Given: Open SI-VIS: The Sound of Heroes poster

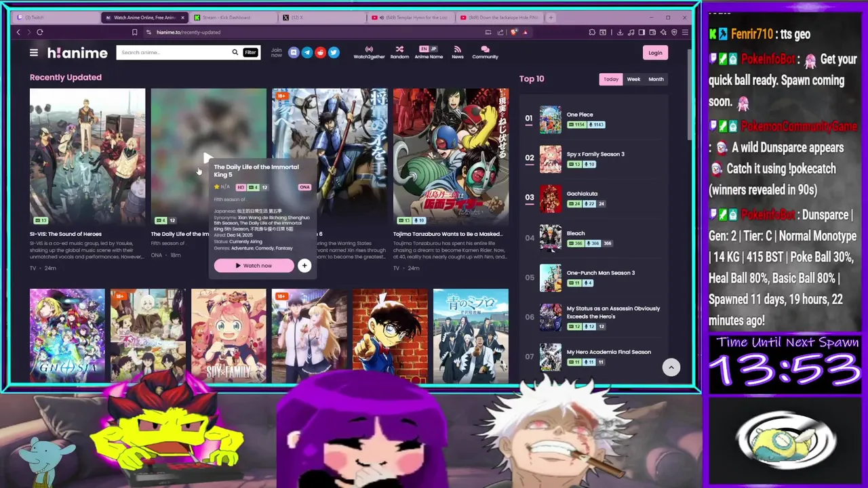Looking at the screenshot, I should click(x=87, y=157).
